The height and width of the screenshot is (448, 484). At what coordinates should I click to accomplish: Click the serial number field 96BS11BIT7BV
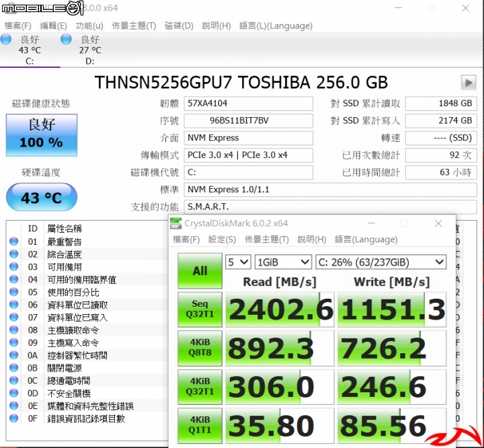pos(249,121)
